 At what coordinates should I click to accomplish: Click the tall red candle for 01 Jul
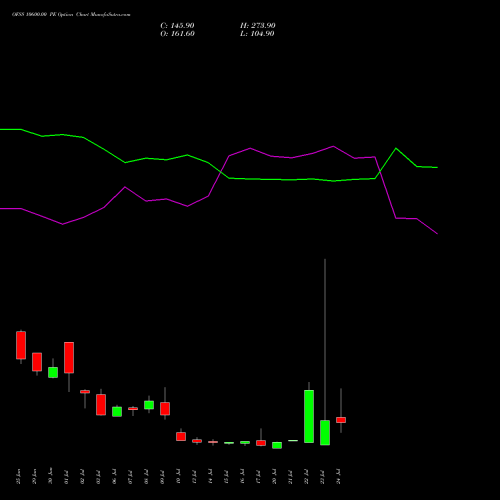tap(69, 357)
